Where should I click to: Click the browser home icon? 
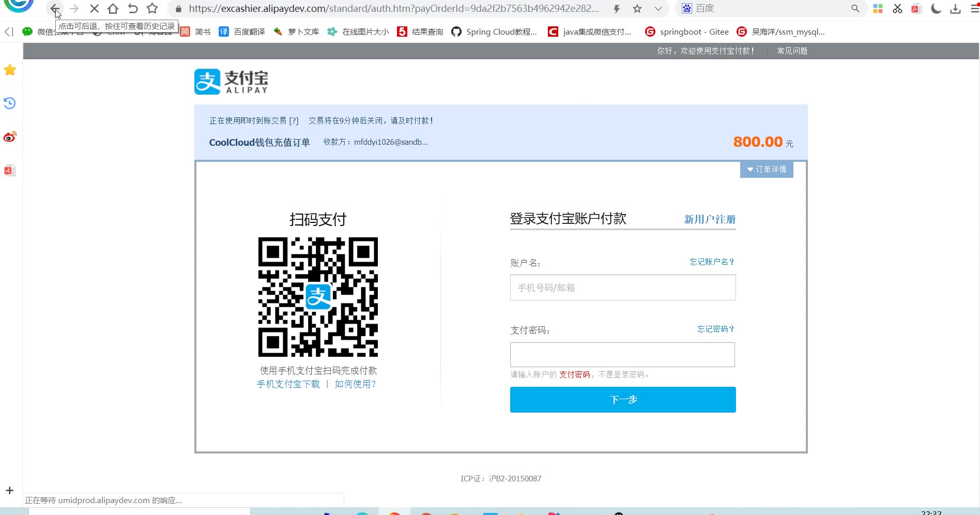pyautogui.click(x=113, y=9)
